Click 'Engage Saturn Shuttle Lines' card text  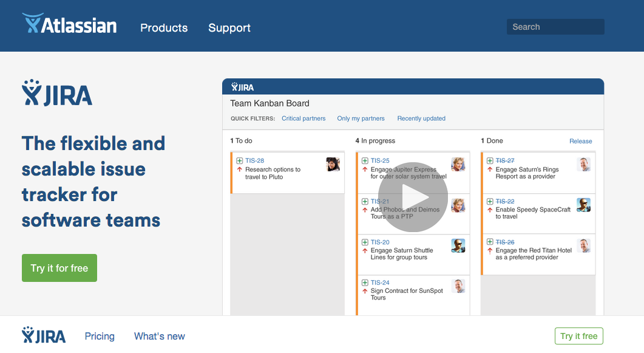pos(402,253)
